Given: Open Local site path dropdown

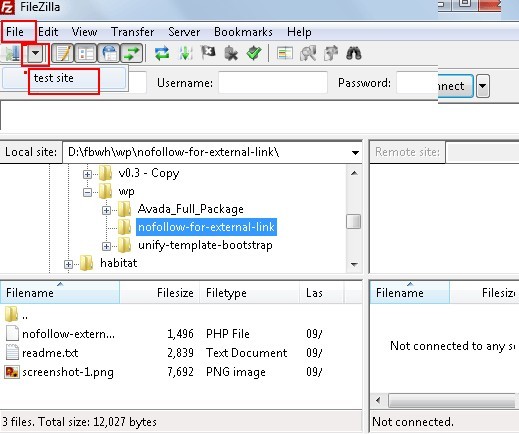Looking at the screenshot, I should click(x=355, y=153).
